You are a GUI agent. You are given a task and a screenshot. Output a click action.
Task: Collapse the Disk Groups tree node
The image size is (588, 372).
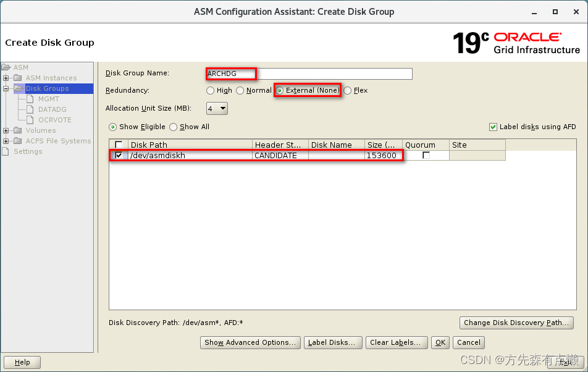[x=6, y=88]
